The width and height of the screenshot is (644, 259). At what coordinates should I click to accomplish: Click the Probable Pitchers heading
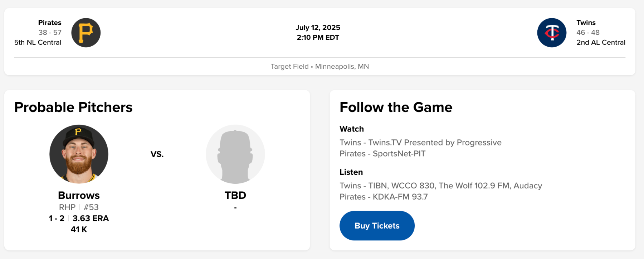point(73,107)
